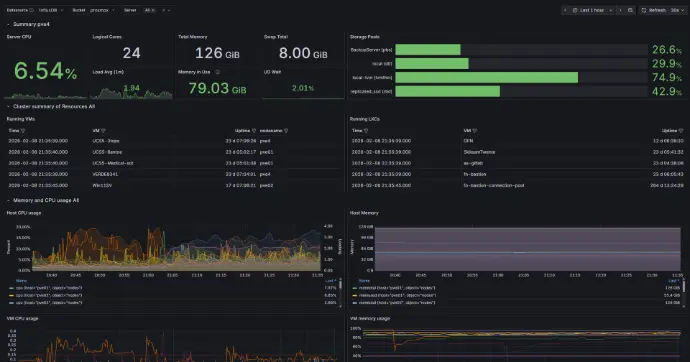690x362 pixels.
Task: Filter Running VMs by Time column
Action: pyautogui.click(x=23, y=131)
